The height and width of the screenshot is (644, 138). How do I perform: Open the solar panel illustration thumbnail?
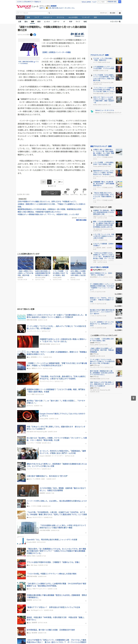tap(29, 49)
